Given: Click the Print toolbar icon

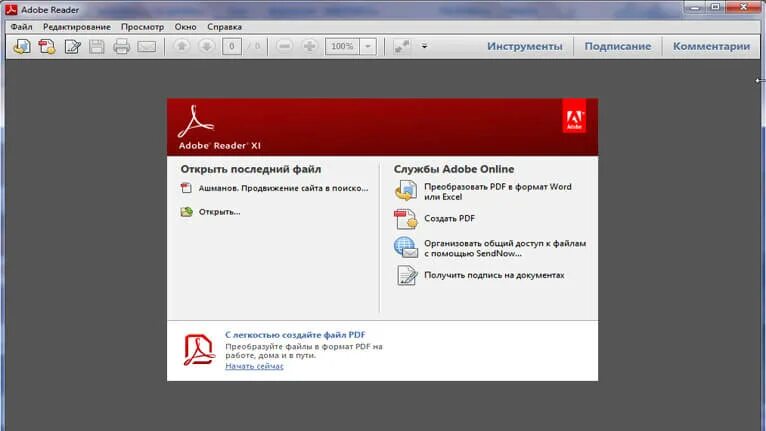Looking at the screenshot, I should [x=121, y=46].
